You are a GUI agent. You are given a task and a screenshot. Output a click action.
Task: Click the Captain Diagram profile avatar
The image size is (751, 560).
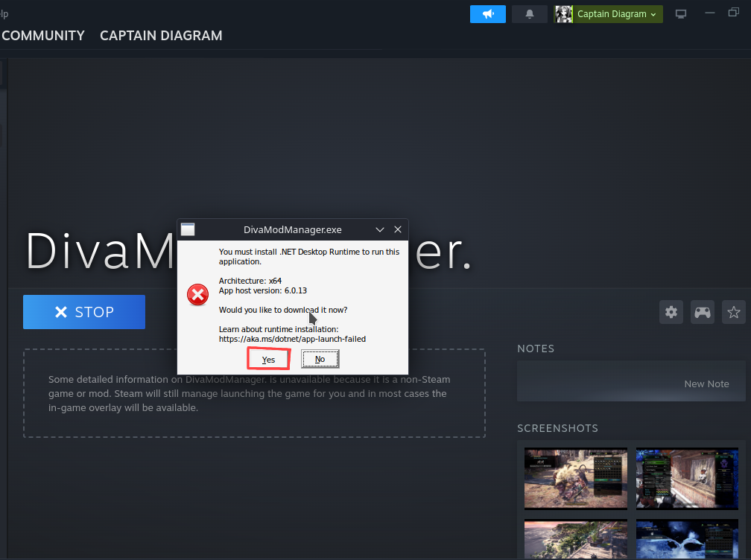(x=564, y=14)
